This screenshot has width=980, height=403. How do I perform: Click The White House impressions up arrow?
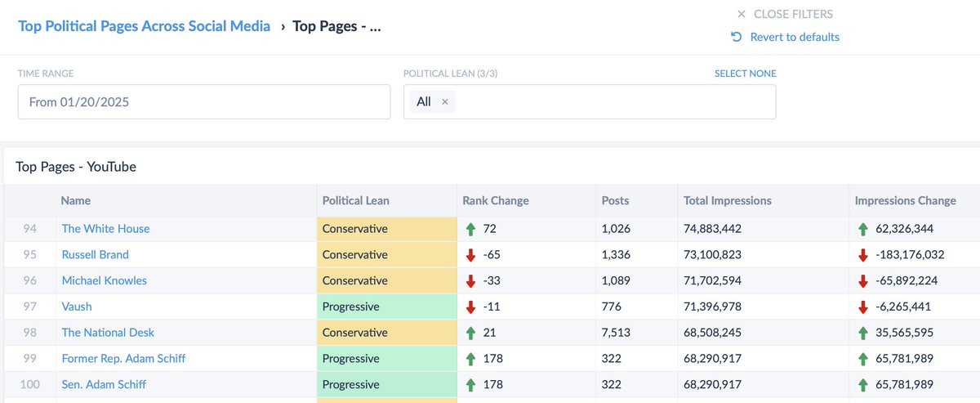click(864, 229)
